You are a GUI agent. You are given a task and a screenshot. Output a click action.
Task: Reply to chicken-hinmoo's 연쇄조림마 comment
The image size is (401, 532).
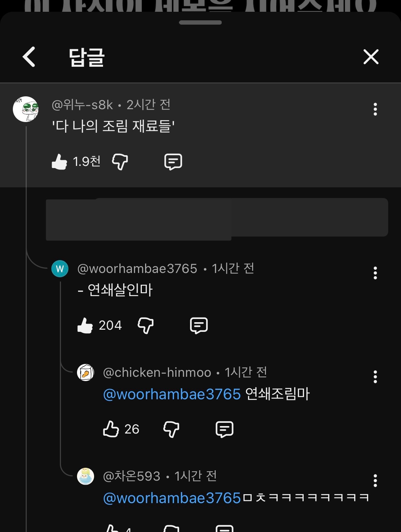pyautogui.click(x=225, y=429)
